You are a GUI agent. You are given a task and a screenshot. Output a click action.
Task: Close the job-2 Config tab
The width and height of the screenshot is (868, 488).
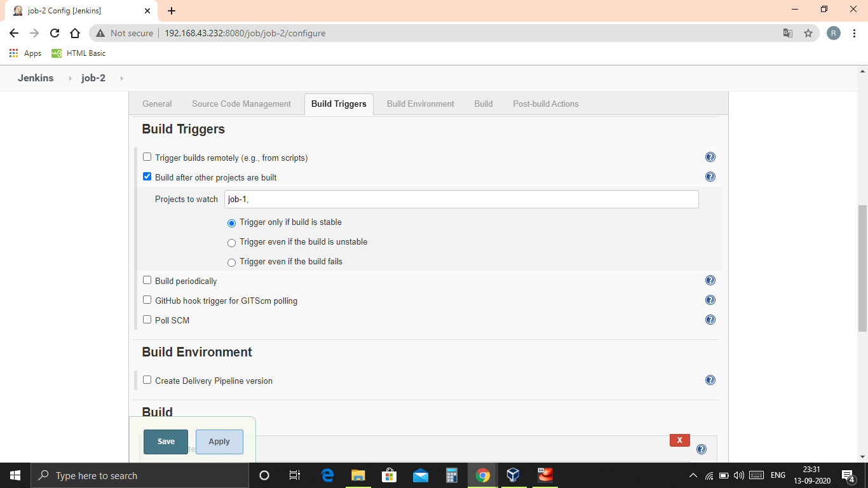point(147,11)
